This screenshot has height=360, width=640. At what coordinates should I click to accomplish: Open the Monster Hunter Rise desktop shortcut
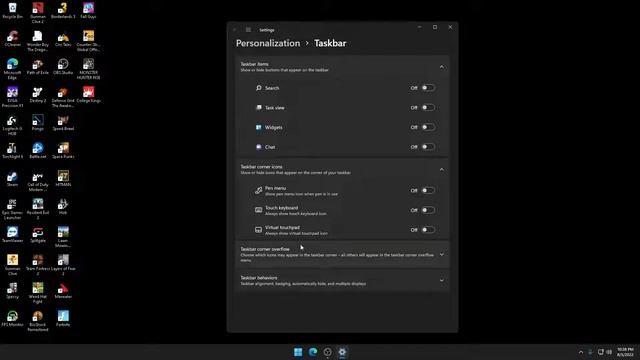88,69
